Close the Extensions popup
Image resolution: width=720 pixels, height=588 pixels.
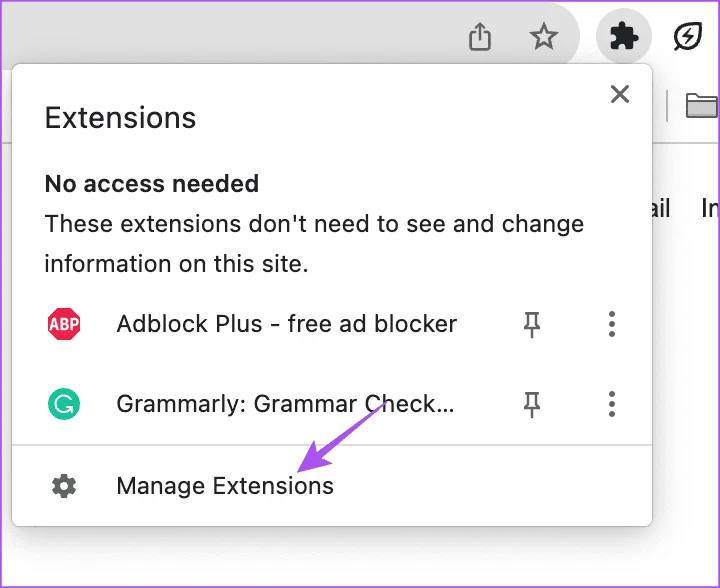[620, 94]
